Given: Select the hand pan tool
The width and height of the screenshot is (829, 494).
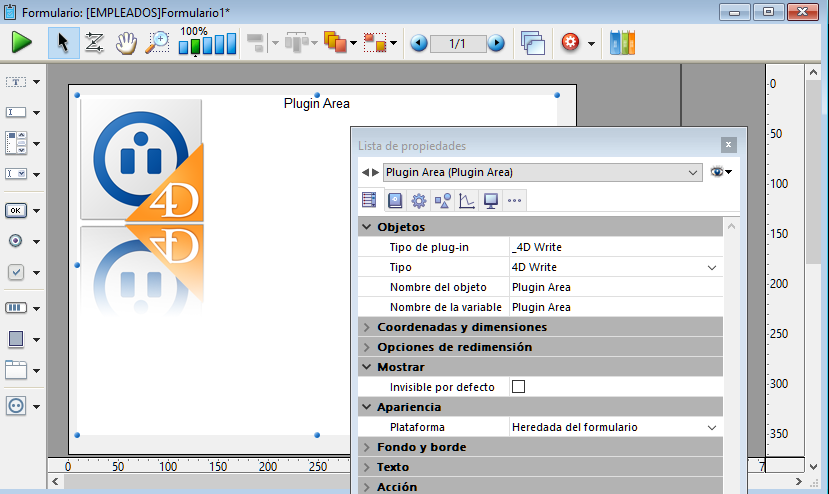Looking at the screenshot, I should (125, 43).
